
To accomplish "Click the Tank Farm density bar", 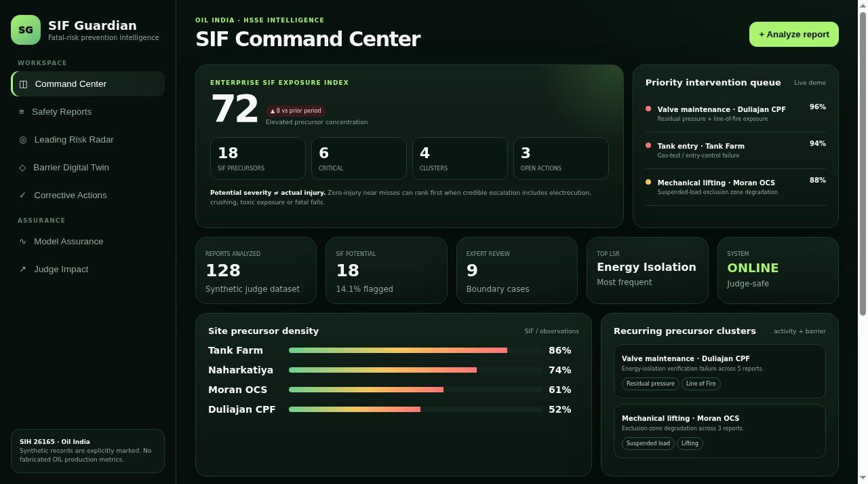I will tap(415, 350).
